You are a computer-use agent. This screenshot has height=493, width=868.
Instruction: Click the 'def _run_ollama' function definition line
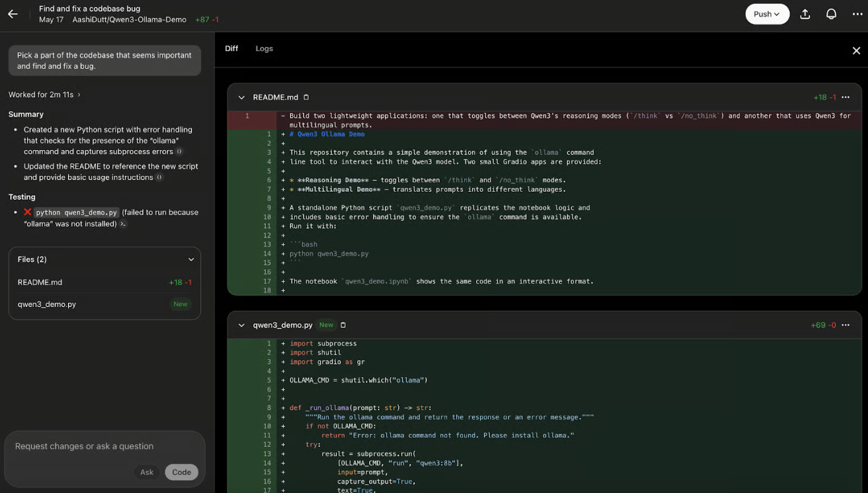pyautogui.click(x=360, y=408)
